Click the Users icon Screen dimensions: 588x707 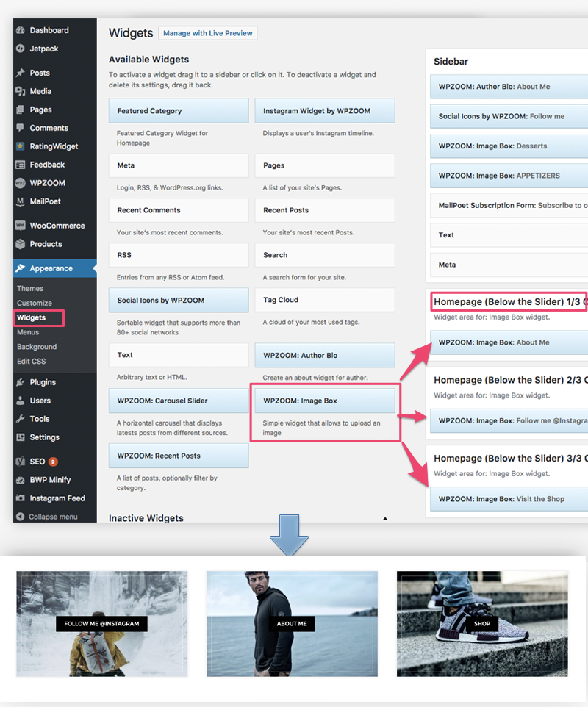point(21,401)
